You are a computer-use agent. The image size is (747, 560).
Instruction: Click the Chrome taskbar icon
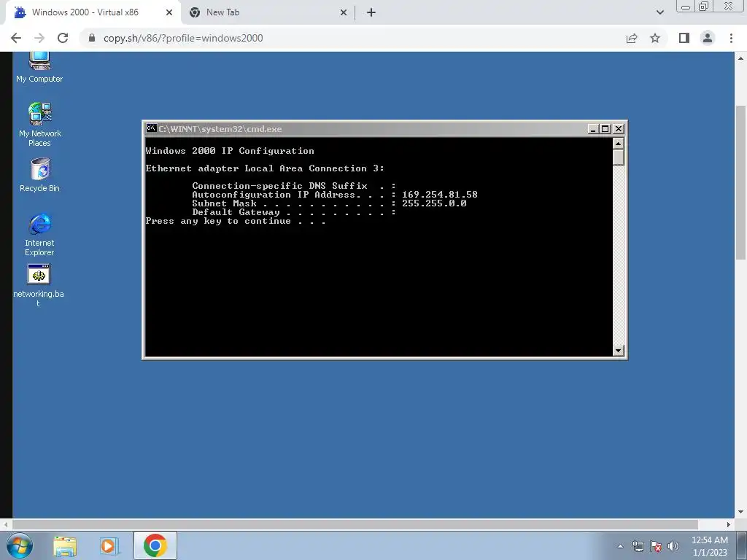pos(155,545)
